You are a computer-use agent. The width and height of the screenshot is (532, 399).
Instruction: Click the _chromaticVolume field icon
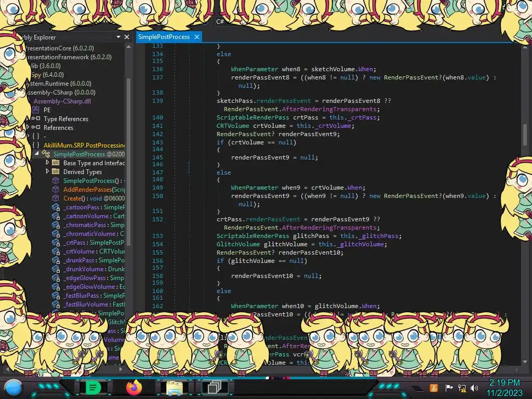(x=56, y=233)
